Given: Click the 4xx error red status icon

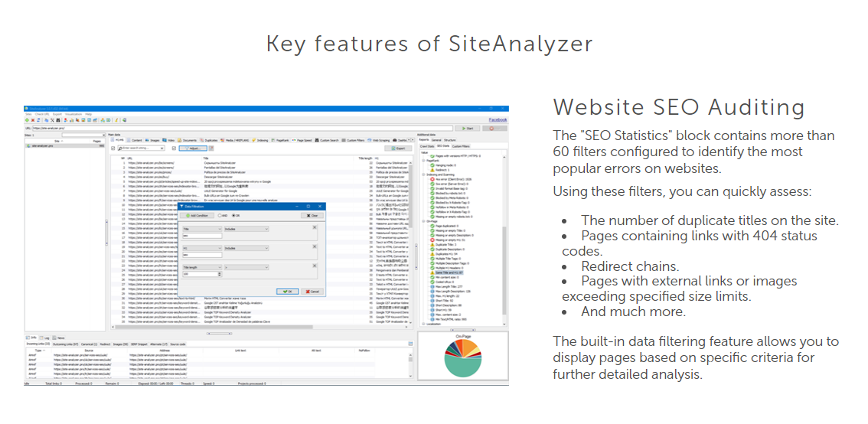Looking at the screenshot, I should click(x=432, y=179).
